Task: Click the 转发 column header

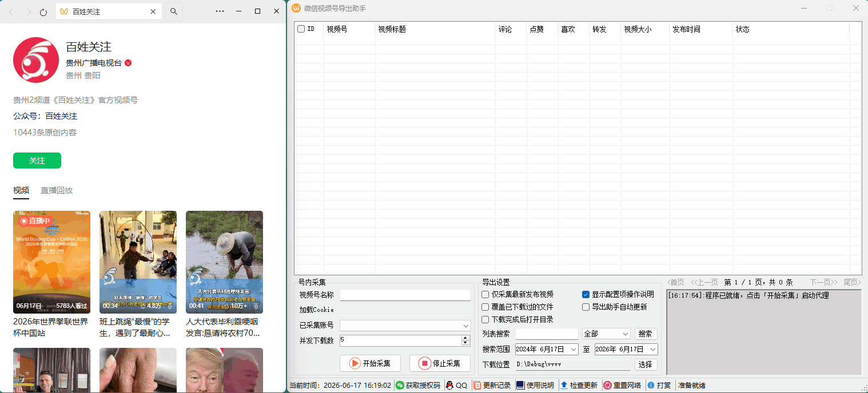Action: [x=605, y=29]
